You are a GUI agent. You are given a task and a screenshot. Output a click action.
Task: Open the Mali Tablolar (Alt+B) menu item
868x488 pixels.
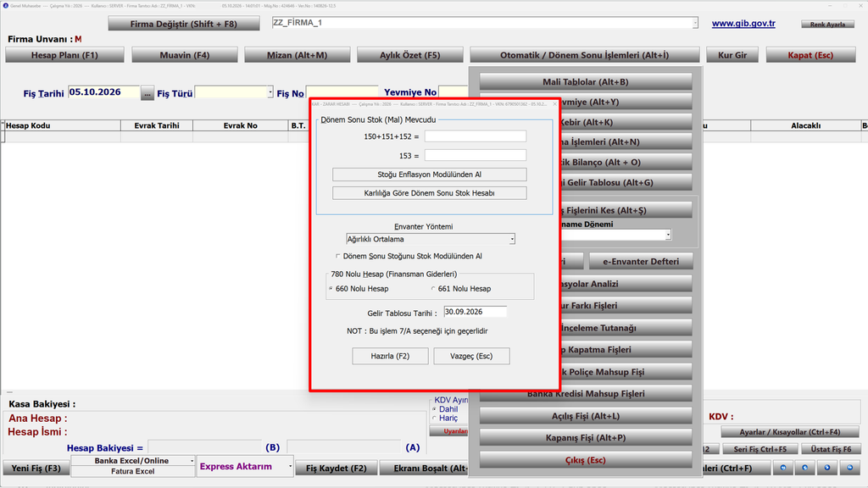click(x=586, y=82)
